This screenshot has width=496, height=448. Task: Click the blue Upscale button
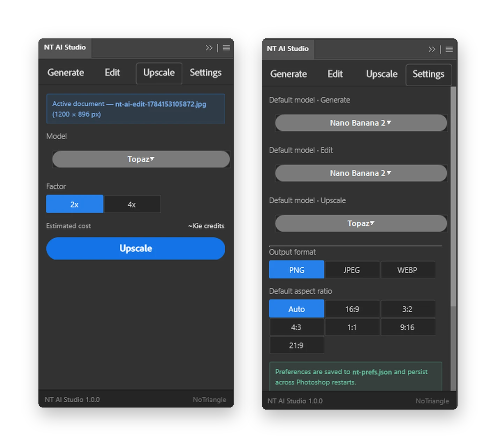point(136,248)
